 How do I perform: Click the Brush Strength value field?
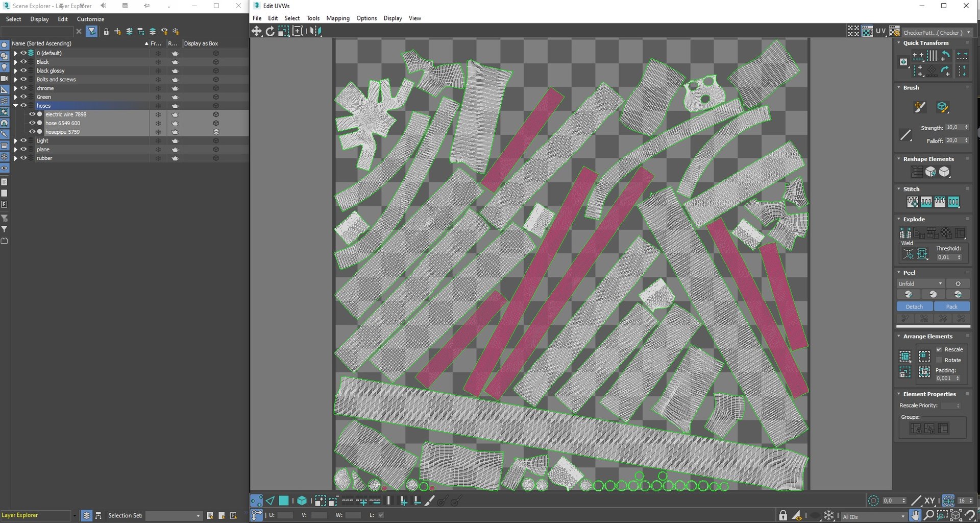pyautogui.click(x=954, y=127)
